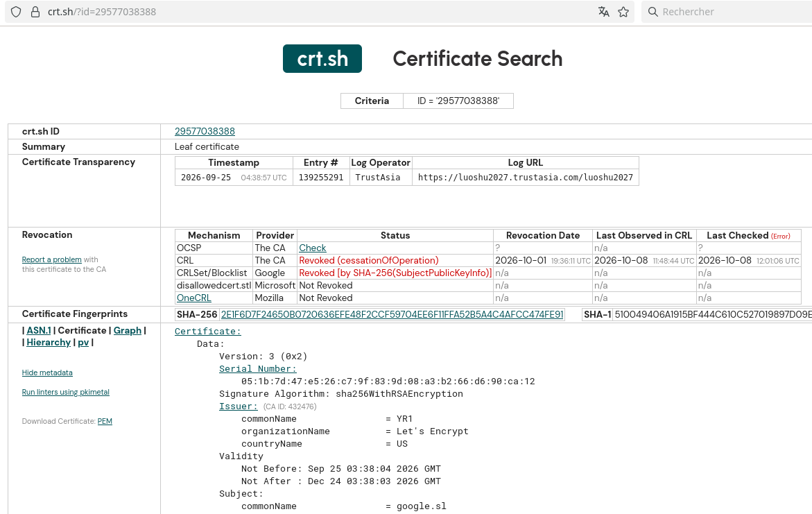Click the crt.sh address bar URL
Screen dimensions: 812x514
click(102, 11)
